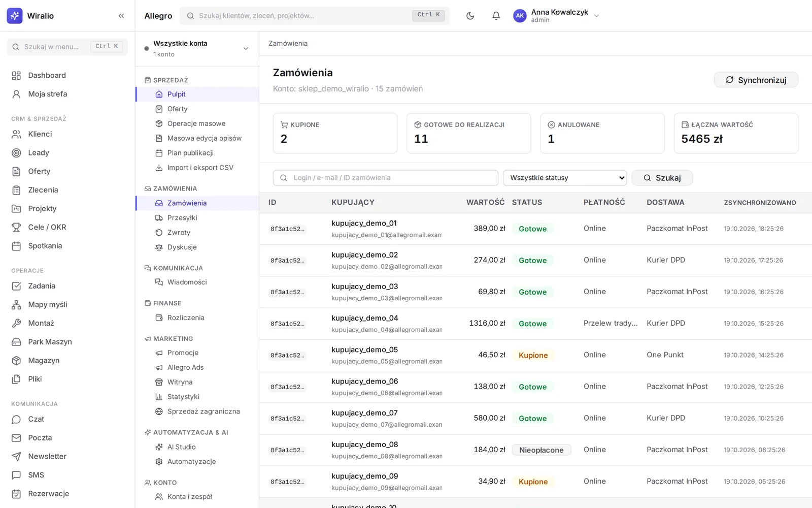Select Pulpit in Sprzedaż section
The image size is (812, 508).
click(x=197, y=94)
